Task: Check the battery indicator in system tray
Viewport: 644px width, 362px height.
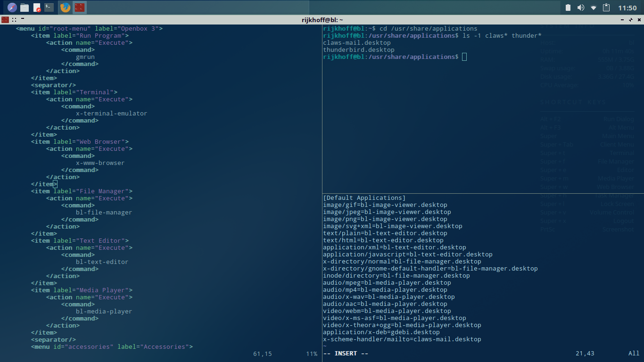Action: point(568,8)
